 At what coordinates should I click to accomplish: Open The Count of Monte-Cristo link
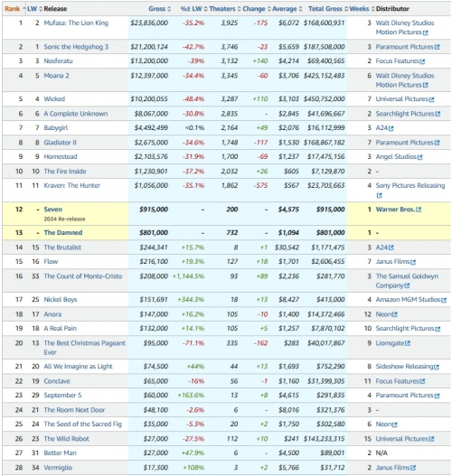pyautogui.click(x=83, y=276)
